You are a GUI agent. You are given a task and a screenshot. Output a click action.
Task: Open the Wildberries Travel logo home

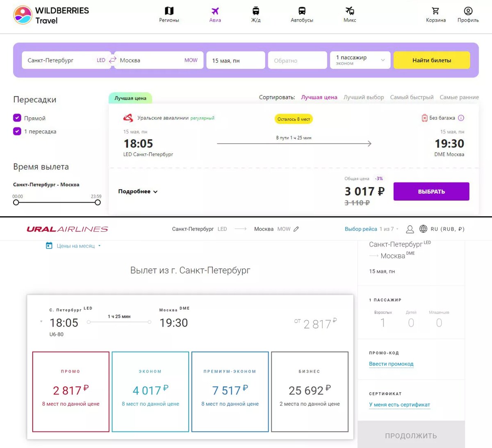coord(51,15)
